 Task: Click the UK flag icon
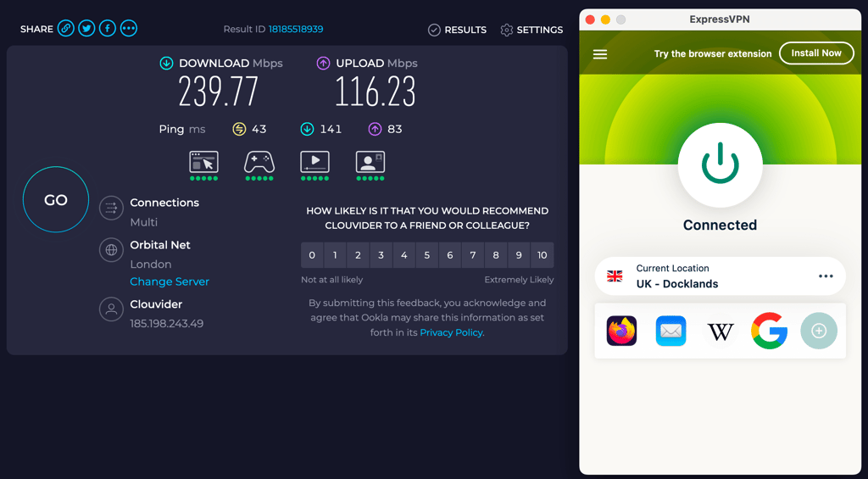615,276
